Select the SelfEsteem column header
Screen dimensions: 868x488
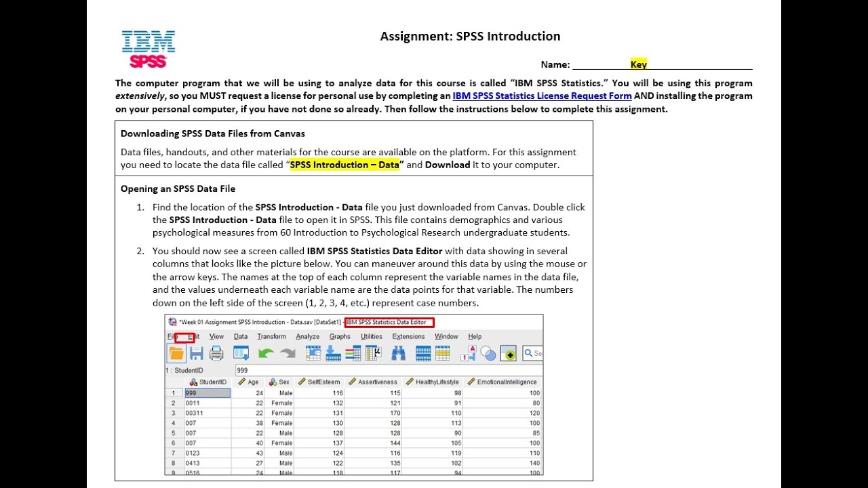click(319, 382)
